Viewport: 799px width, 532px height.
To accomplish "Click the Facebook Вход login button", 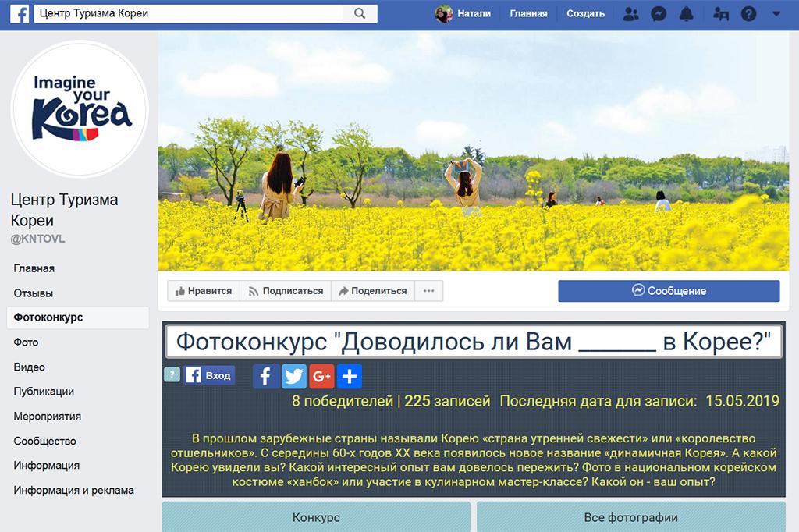I will [209, 375].
